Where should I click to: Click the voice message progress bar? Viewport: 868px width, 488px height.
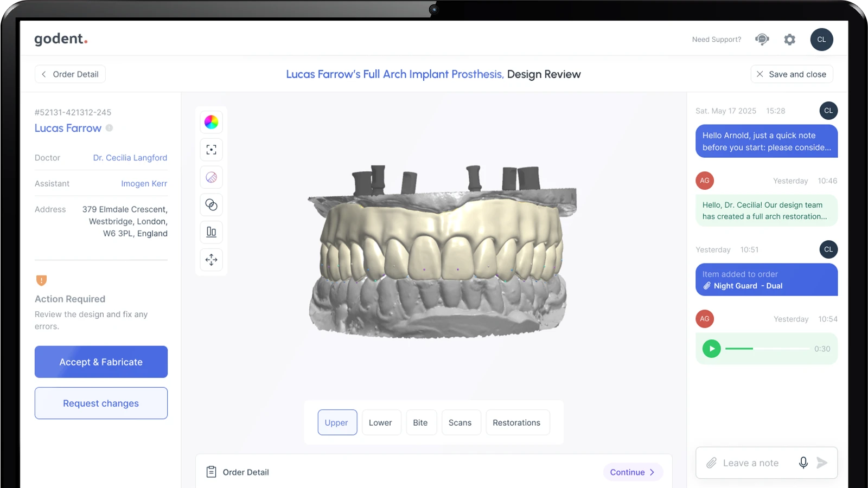767,349
